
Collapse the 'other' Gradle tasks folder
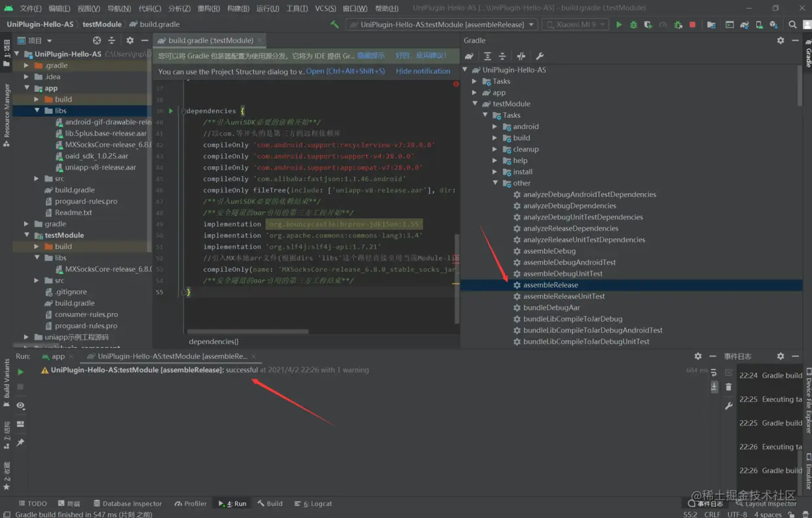[495, 183]
